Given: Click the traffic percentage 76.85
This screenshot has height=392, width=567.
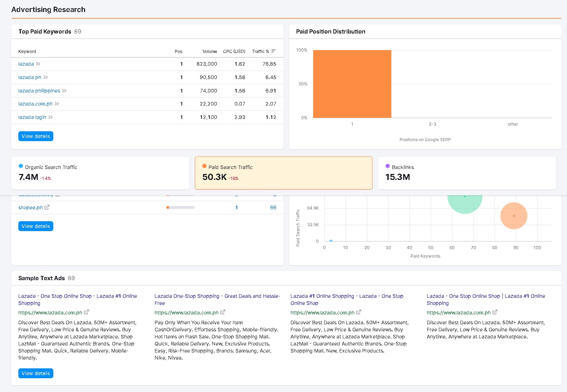Looking at the screenshot, I should click(269, 64).
